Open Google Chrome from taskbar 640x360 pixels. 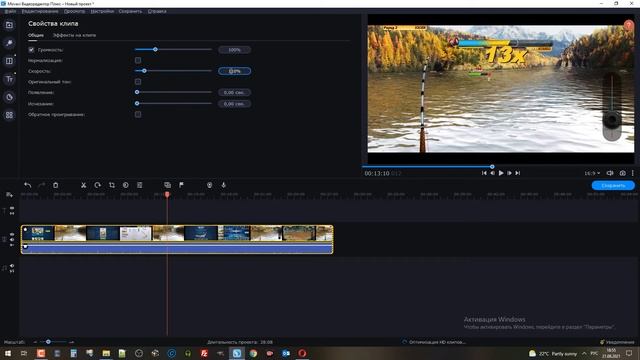(253, 353)
